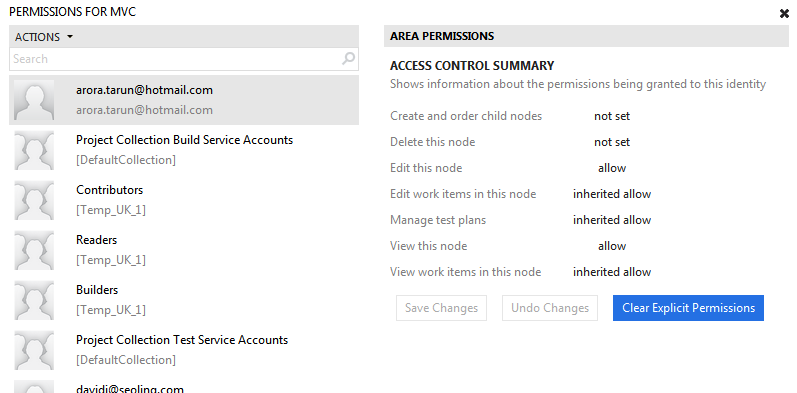Click Clear Explicit Permissions button

(688, 308)
